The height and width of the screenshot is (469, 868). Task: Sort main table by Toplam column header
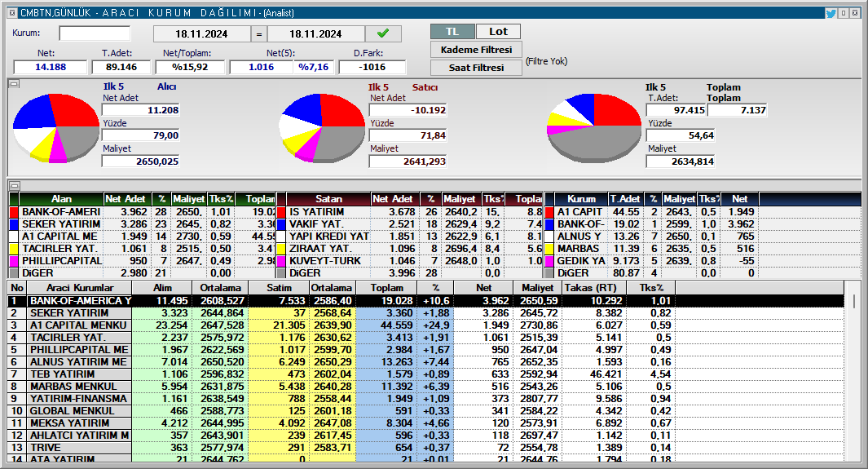[387, 288]
